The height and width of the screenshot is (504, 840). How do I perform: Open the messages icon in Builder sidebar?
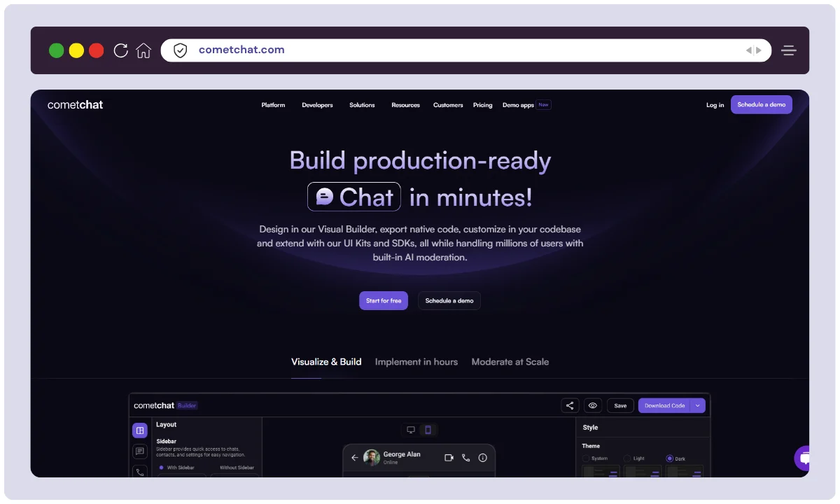click(140, 451)
